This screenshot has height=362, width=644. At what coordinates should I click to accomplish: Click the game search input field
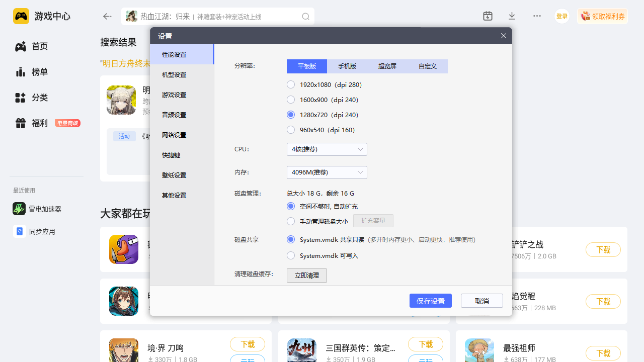[216, 17]
